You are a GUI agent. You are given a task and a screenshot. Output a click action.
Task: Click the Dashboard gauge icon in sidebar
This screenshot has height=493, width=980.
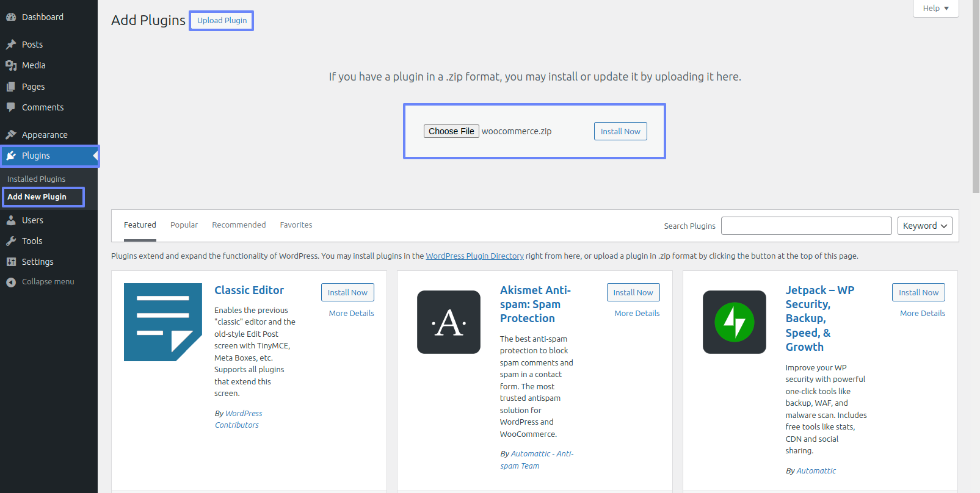(11, 17)
